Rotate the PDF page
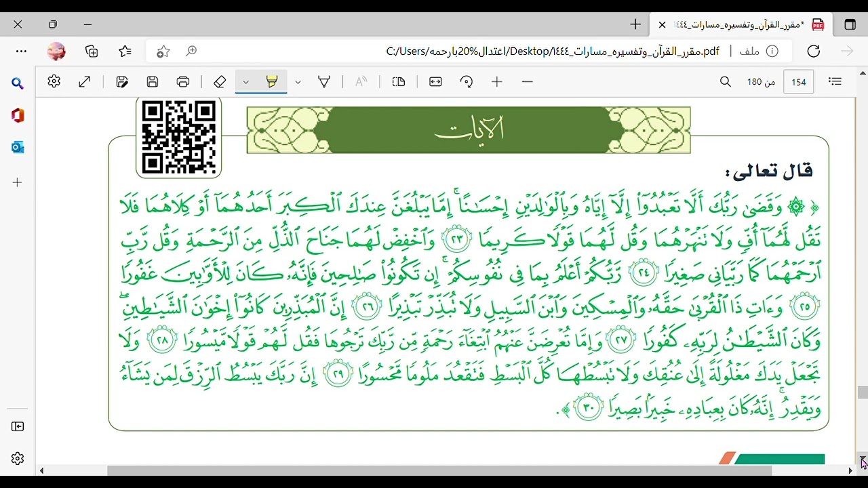868x488 pixels. 467,81
